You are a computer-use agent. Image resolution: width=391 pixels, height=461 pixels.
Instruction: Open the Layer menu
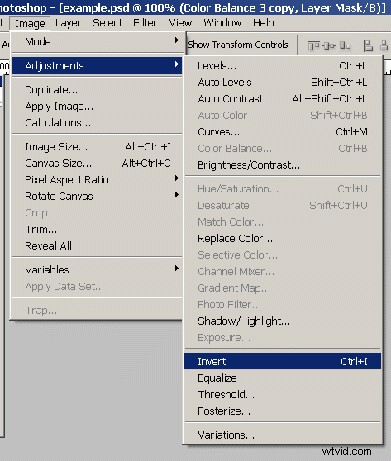[68, 23]
